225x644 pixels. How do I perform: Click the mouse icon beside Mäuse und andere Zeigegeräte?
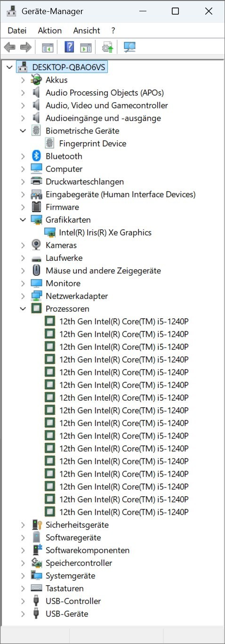pyautogui.click(x=36, y=271)
